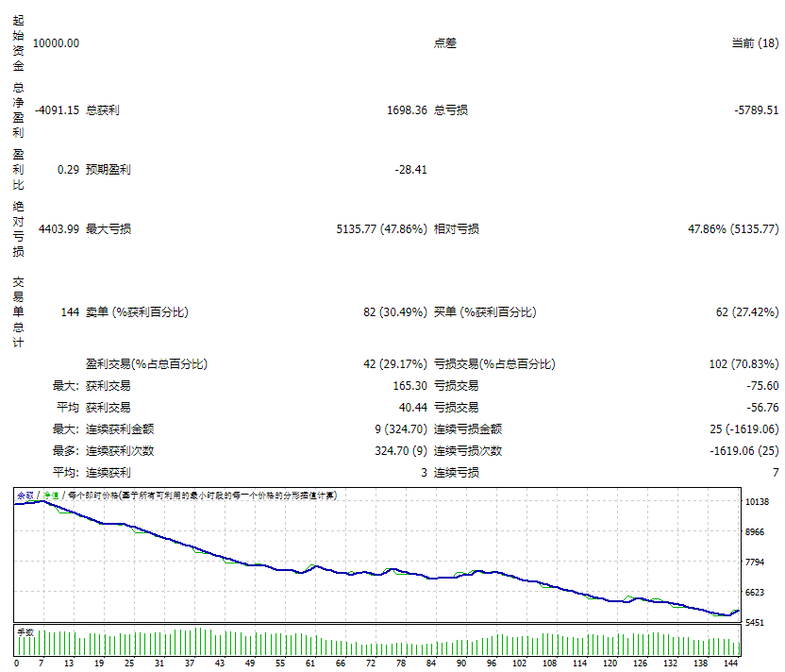Click the 连续亏损金额 value -1619.06
Screen dimensions: 785x672
coord(743,428)
